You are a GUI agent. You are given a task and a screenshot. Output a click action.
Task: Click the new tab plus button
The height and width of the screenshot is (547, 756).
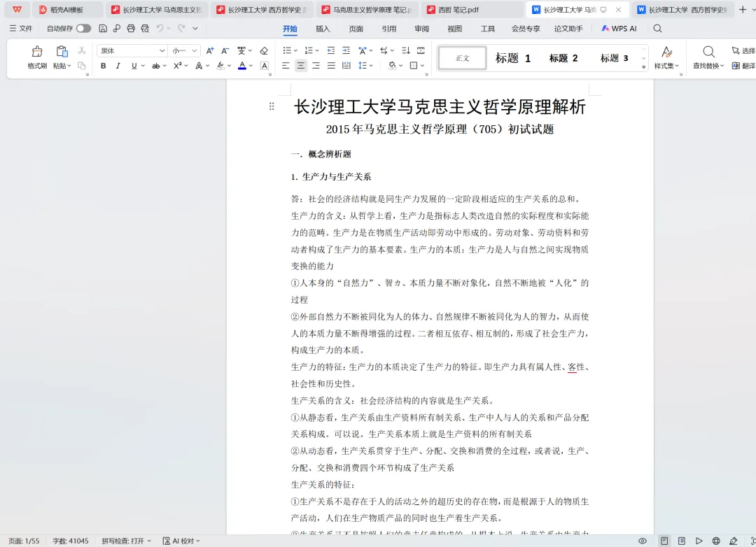tap(743, 10)
